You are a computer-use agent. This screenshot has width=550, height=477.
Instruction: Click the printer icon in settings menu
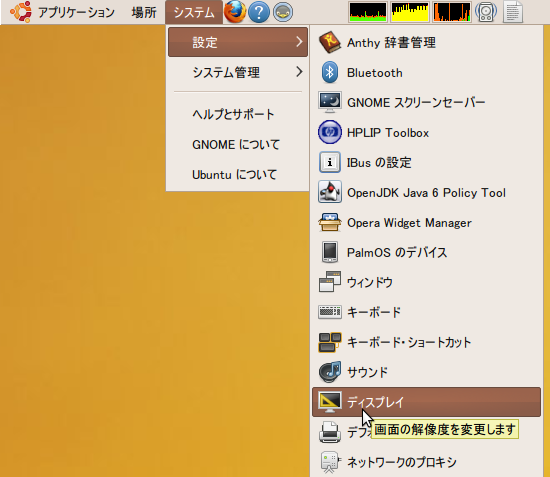point(330,432)
